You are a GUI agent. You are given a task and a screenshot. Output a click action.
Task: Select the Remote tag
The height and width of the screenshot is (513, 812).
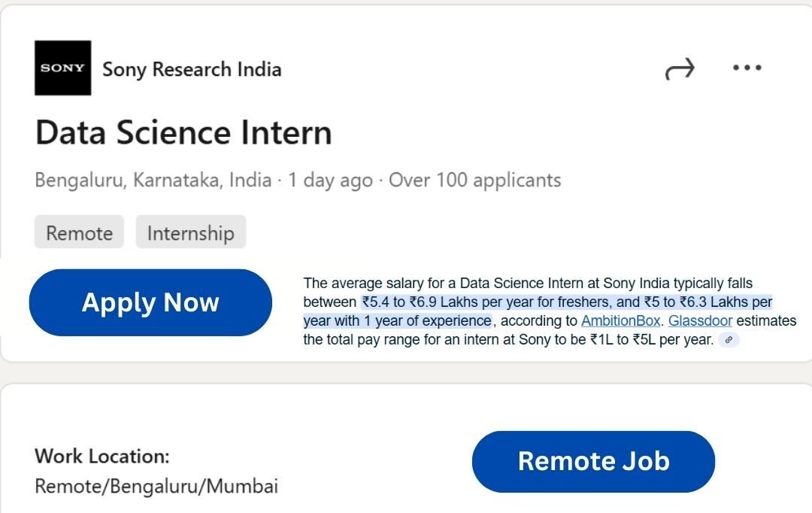click(79, 233)
